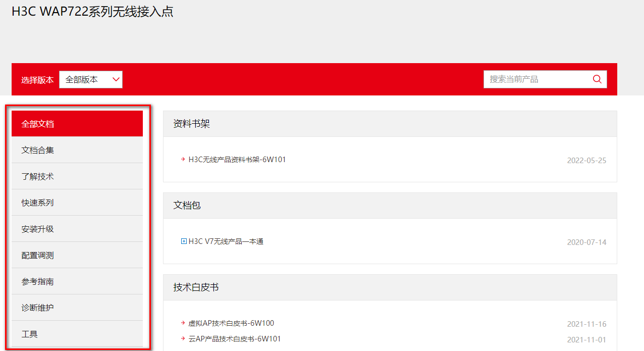Open the 文档合集 sidebar category

click(x=77, y=150)
